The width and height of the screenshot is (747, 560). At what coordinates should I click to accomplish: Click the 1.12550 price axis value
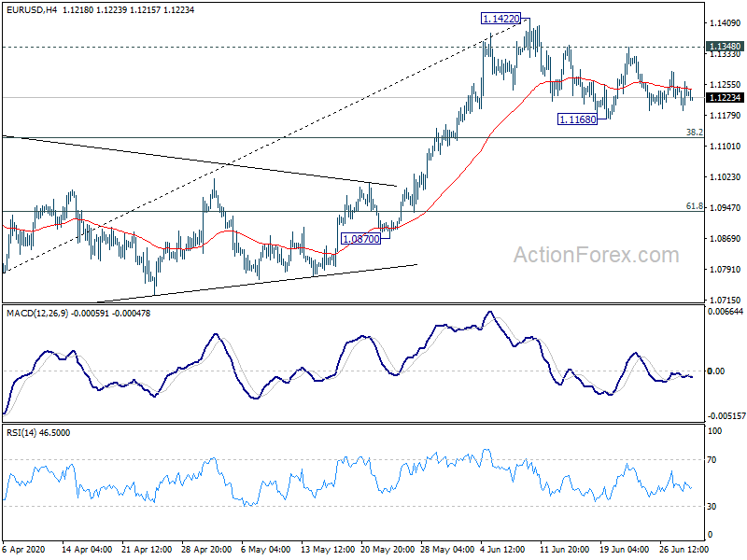pos(726,85)
